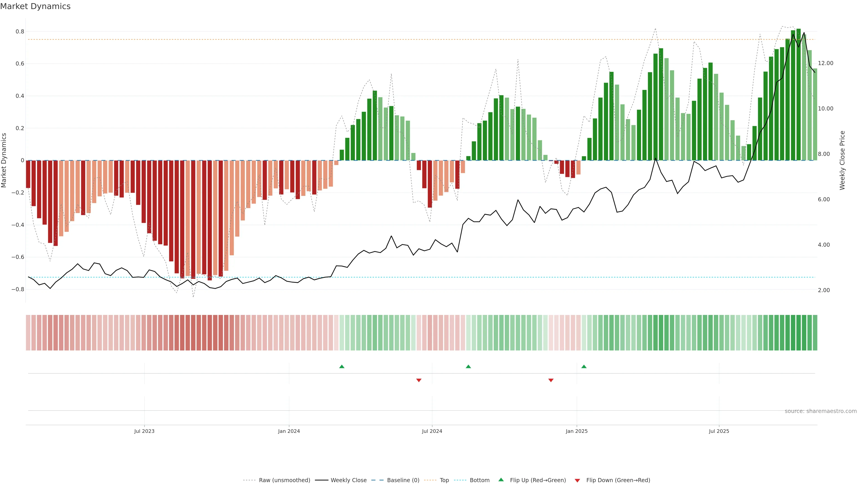This screenshot has height=488, width=868.
Task: Click the green flip-up marker after Jan 2025
Action: (584, 366)
